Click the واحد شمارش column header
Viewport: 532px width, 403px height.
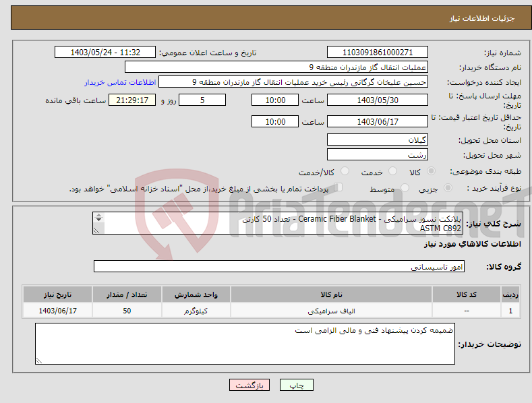tap(196, 294)
